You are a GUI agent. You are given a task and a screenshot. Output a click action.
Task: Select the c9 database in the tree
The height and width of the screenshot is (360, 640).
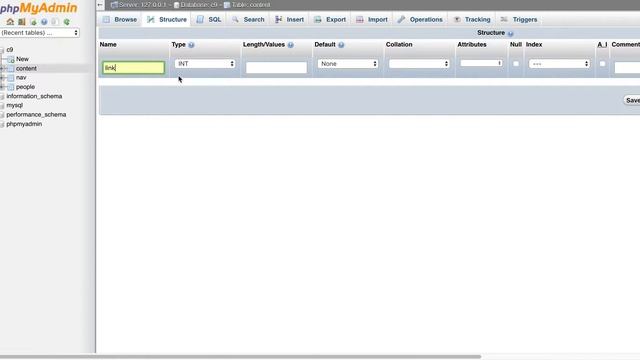(10, 50)
